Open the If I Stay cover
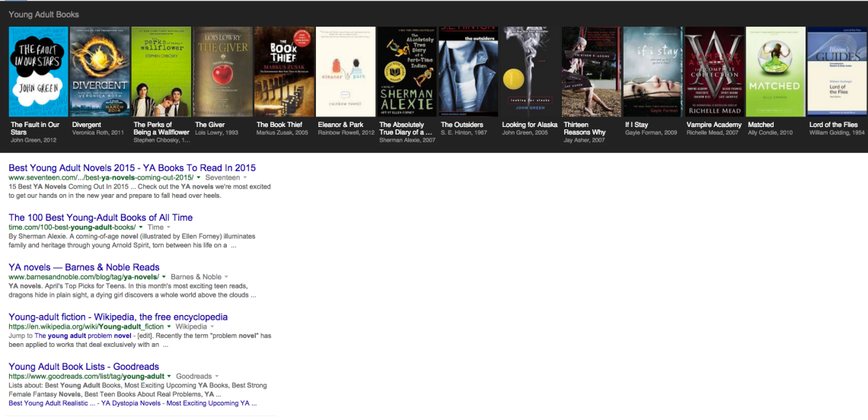868x420 pixels. point(653,72)
